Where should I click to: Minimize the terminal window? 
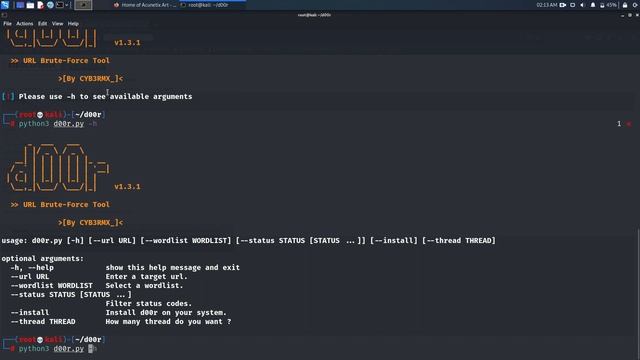(622, 15)
